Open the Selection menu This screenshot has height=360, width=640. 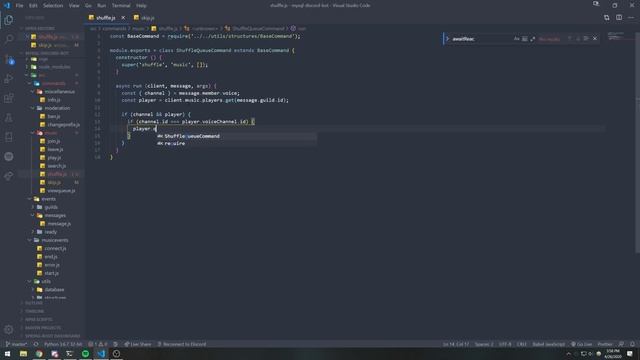[53, 6]
